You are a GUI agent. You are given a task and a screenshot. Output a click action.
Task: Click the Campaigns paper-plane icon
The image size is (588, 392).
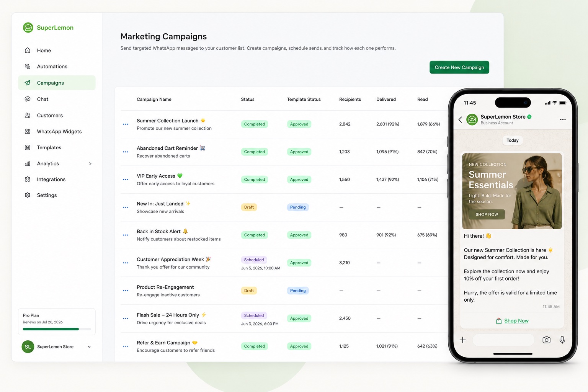click(28, 83)
